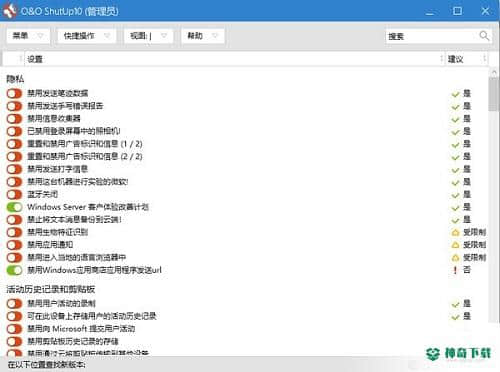Select the 禁用这台机器进行实验的微软 label
The height and width of the screenshot is (372, 500).
point(78,182)
